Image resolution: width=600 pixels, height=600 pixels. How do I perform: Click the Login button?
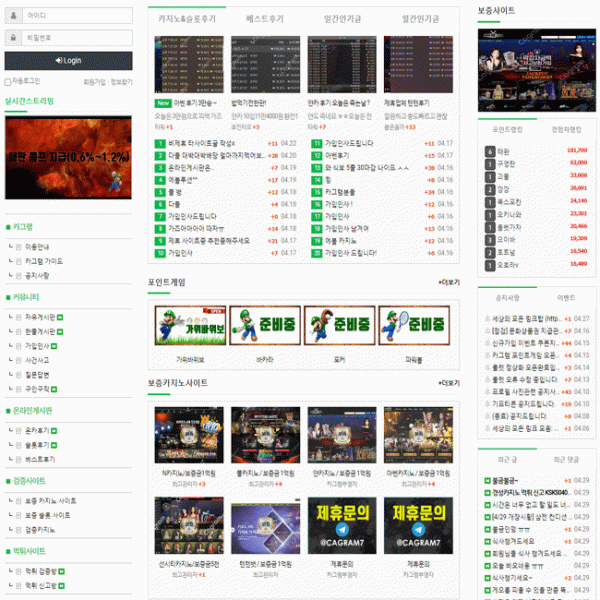pos(68,60)
